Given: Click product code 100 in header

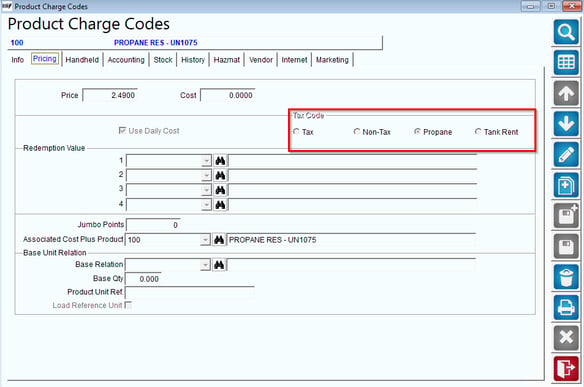Looking at the screenshot, I should [17, 42].
